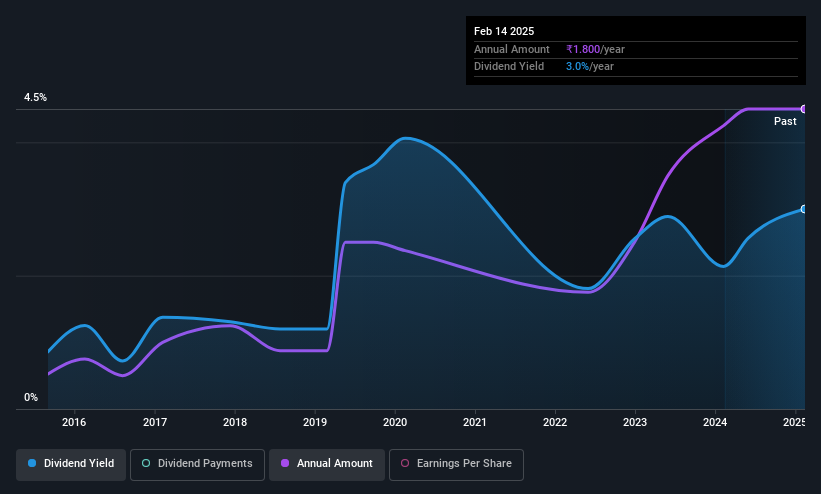Click the 2016 x-axis label
The width and height of the screenshot is (821, 494).
[x=74, y=422]
